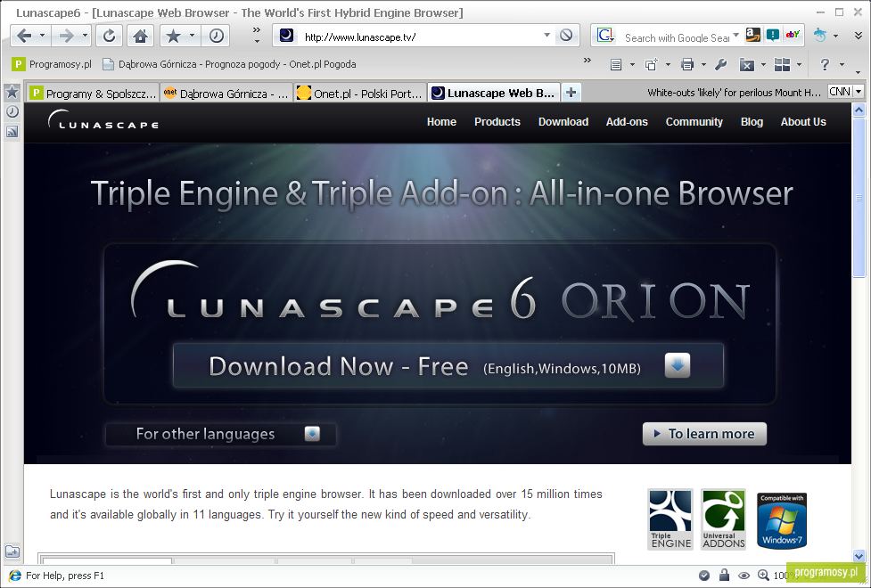Viewport: 871px width, 588px height.
Task: Click the Print toolbar icon
Action: click(687, 65)
